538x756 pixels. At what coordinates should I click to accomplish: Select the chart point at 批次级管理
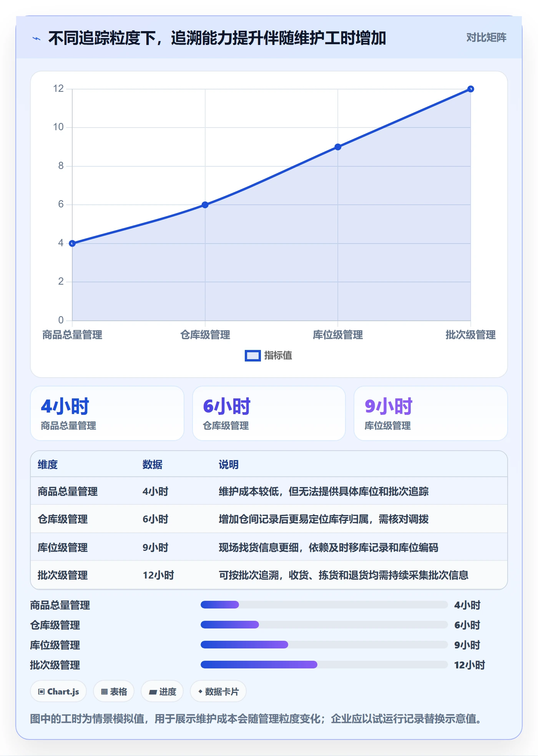pos(470,89)
